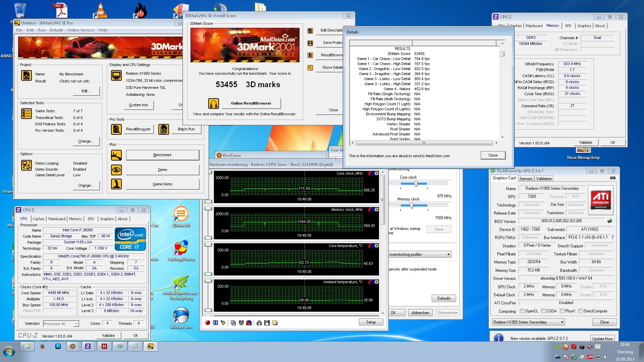Click the Project name icon in 3DMark2001
The image size is (644, 362).
26,75
